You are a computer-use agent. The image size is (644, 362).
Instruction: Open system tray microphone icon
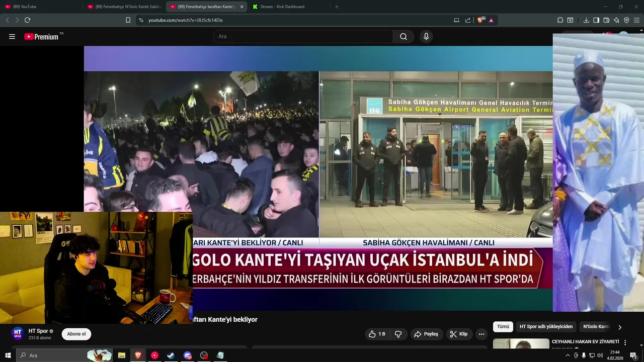(584, 355)
